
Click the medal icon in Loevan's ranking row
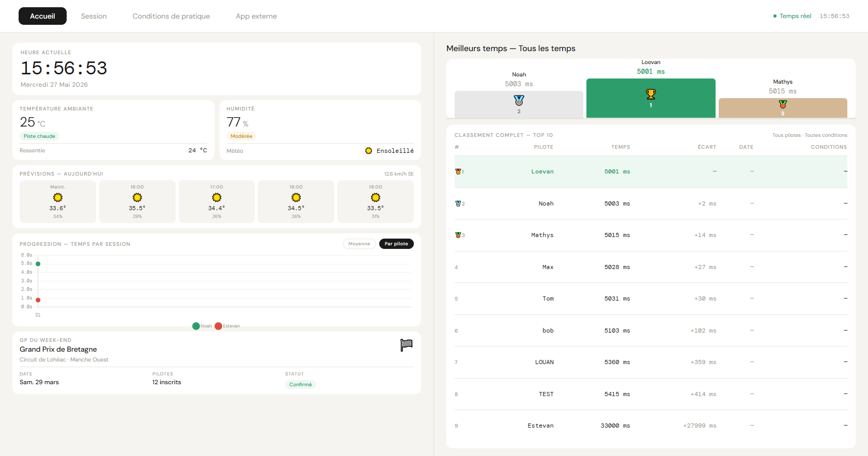tap(458, 171)
